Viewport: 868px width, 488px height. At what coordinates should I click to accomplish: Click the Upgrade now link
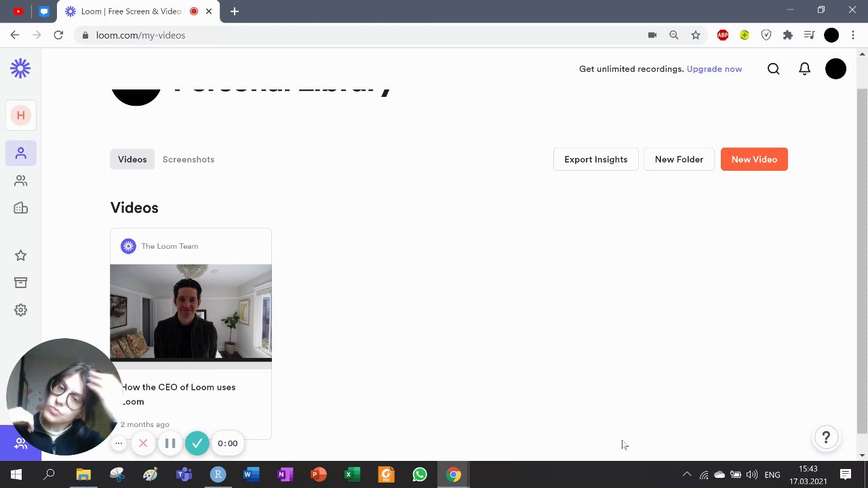[714, 69]
